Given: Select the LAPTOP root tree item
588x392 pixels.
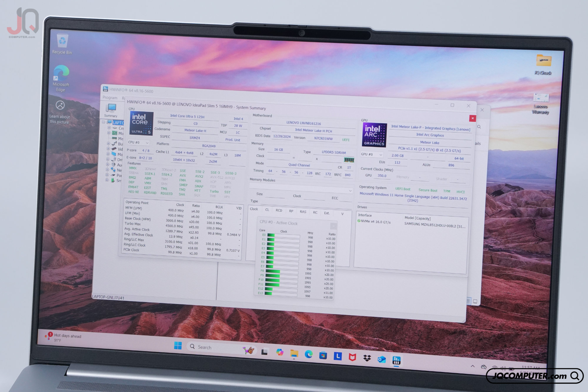Looking at the screenshot, I should (118, 123).
